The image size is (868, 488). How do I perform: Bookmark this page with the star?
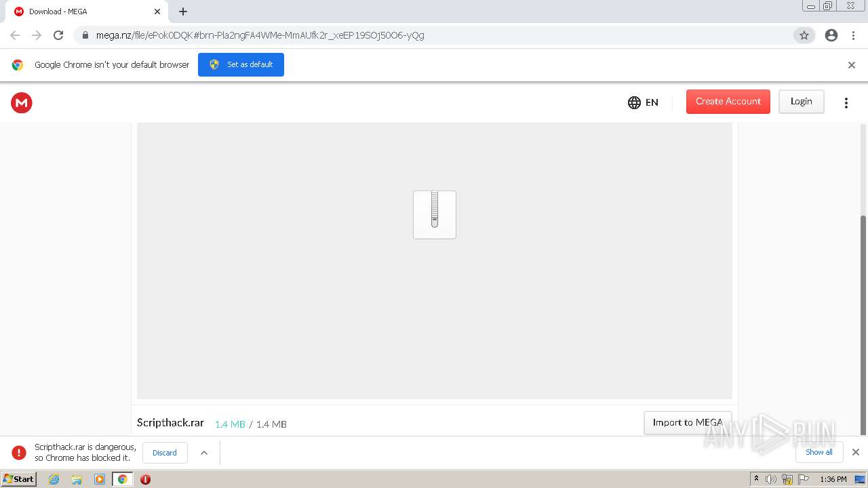tap(804, 35)
